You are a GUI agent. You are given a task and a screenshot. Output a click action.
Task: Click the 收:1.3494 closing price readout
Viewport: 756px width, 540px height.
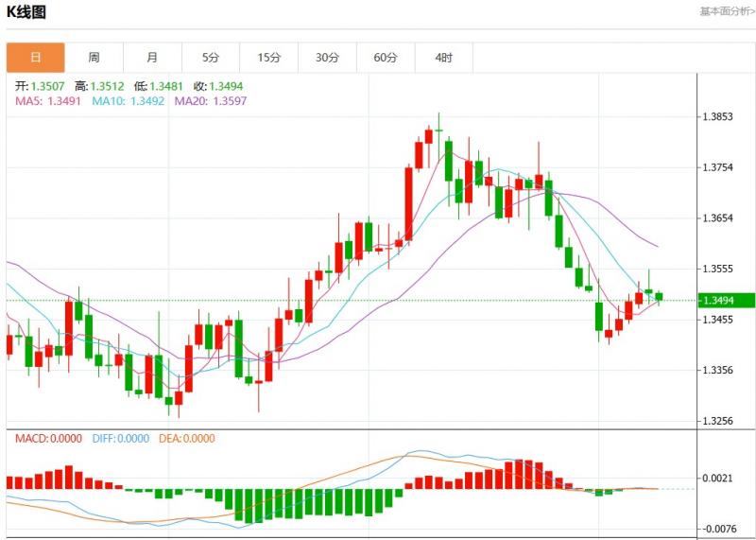pos(218,85)
